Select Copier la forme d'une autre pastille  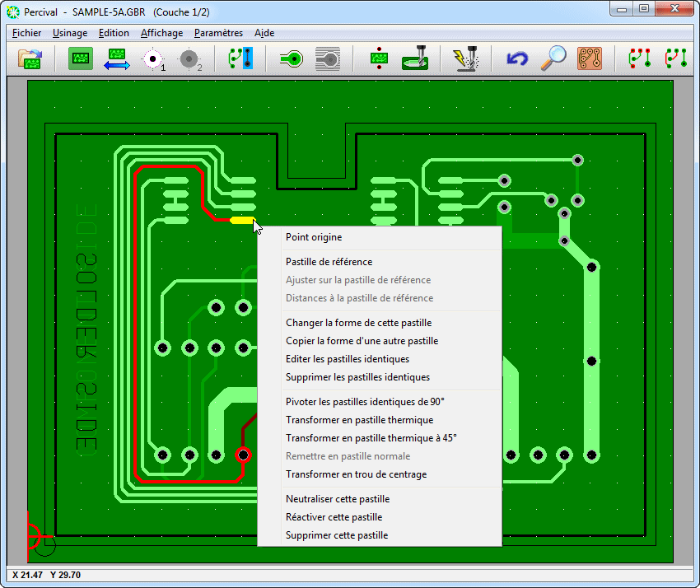coord(380,341)
